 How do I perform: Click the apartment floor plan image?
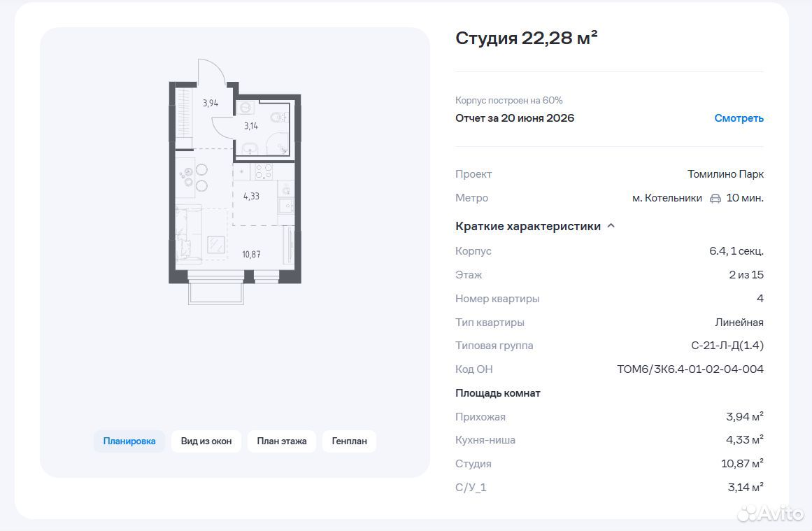click(x=235, y=181)
